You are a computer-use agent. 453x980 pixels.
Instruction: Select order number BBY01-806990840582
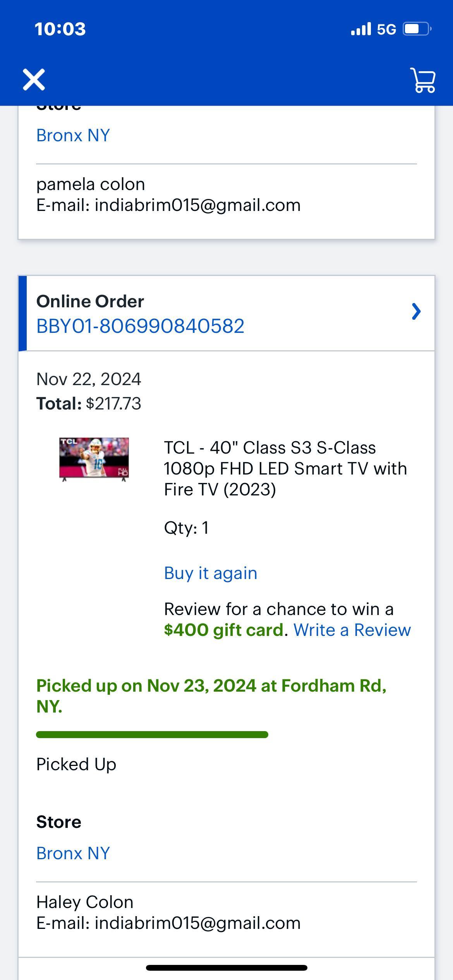[x=140, y=326]
